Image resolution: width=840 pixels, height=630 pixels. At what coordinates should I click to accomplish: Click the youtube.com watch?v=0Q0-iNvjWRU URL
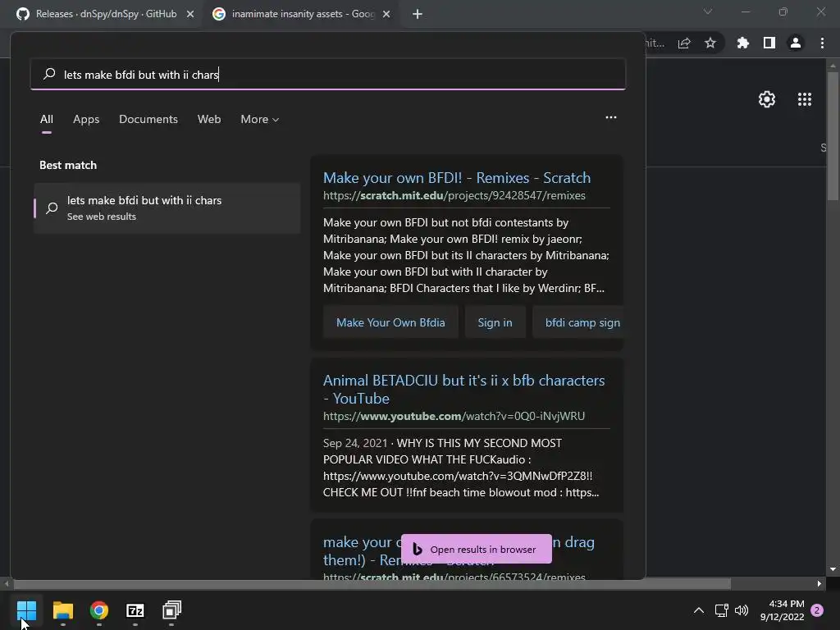(454, 416)
